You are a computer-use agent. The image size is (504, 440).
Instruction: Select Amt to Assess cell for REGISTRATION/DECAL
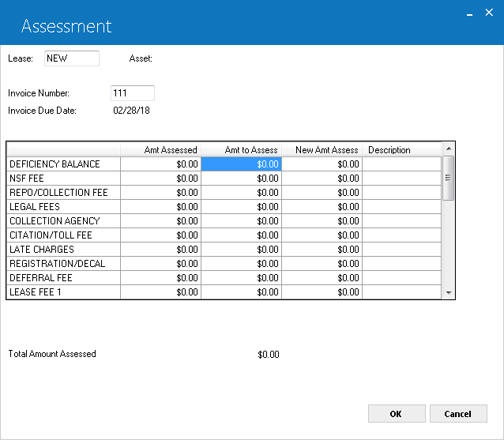[242, 264]
